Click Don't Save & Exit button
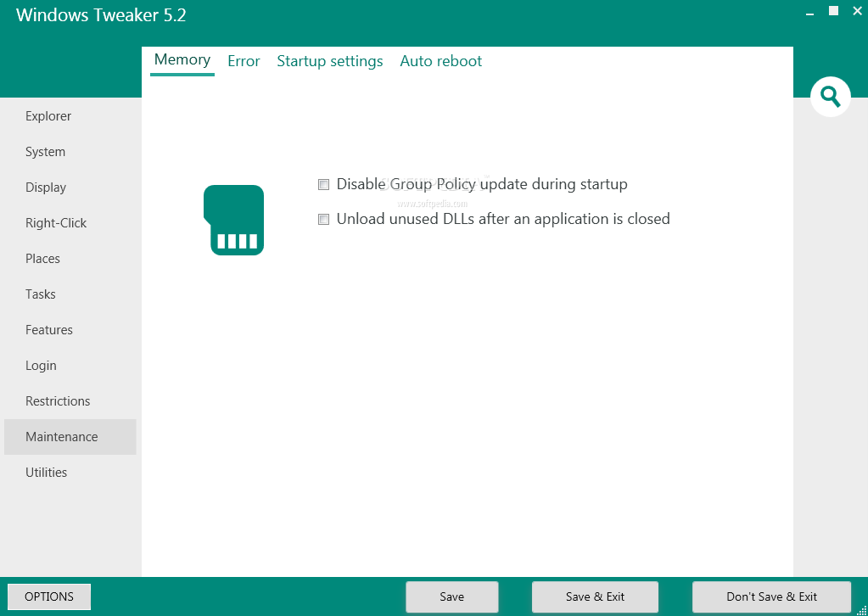Image resolution: width=868 pixels, height=616 pixels. [771, 596]
